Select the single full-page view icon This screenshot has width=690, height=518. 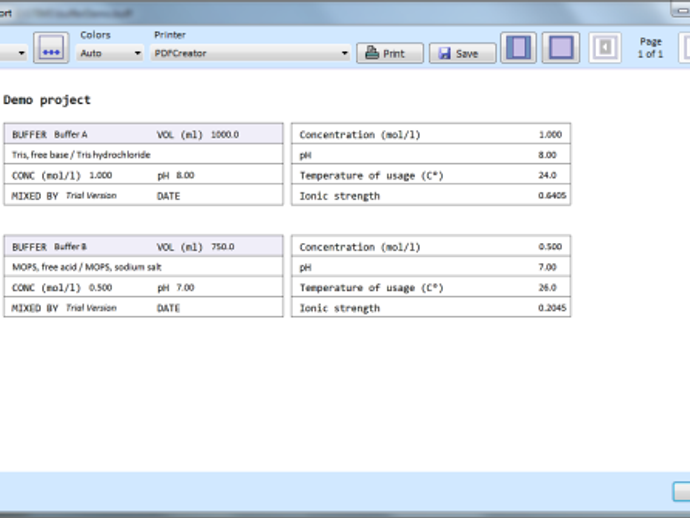pos(561,48)
